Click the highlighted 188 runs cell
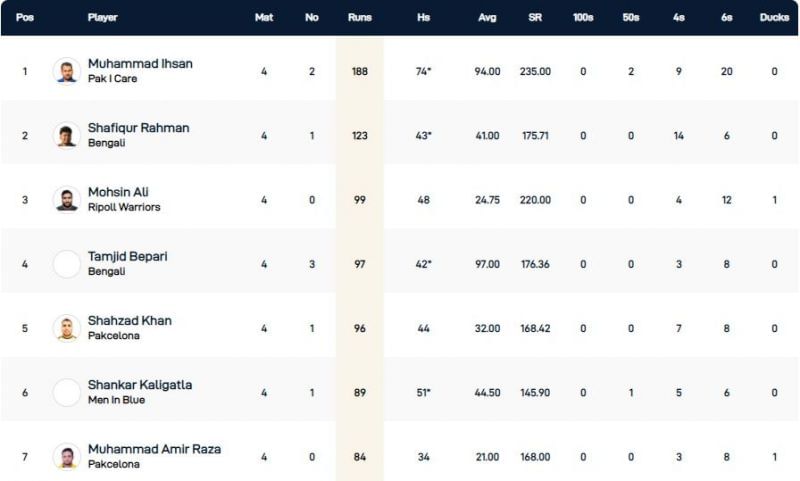 click(359, 71)
